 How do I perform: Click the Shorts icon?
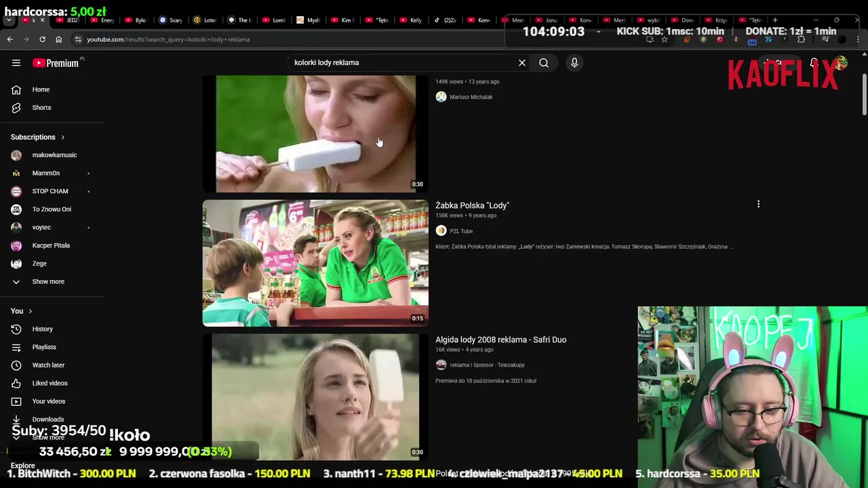point(16,108)
